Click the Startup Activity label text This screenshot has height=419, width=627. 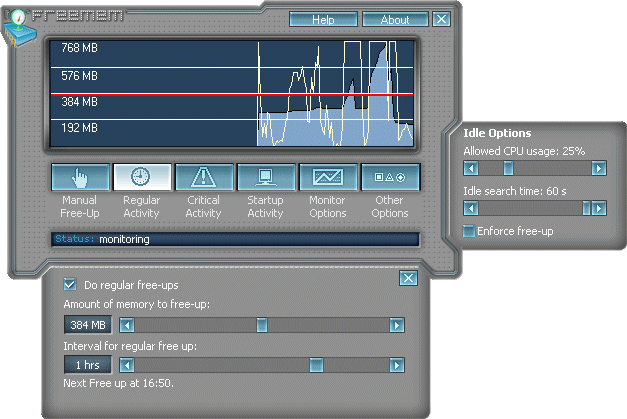(265, 207)
